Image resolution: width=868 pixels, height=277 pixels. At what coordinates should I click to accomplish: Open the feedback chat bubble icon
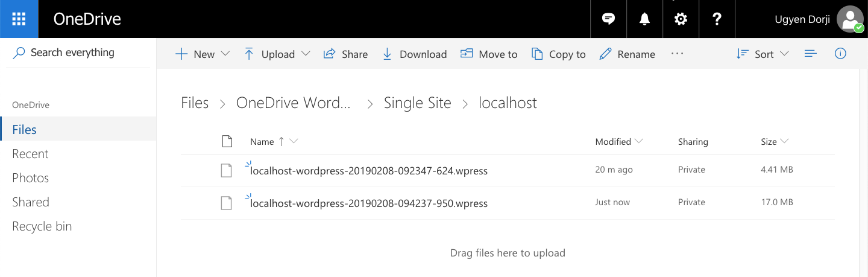click(x=609, y=19)
